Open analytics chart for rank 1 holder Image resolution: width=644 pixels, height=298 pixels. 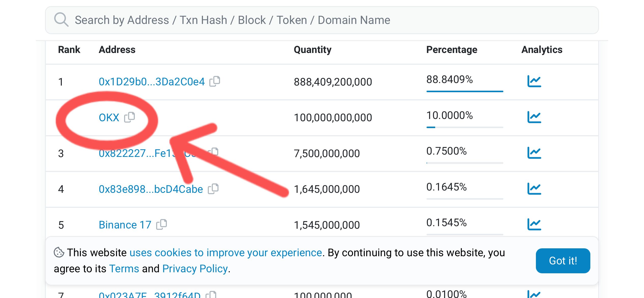point(534,82)
